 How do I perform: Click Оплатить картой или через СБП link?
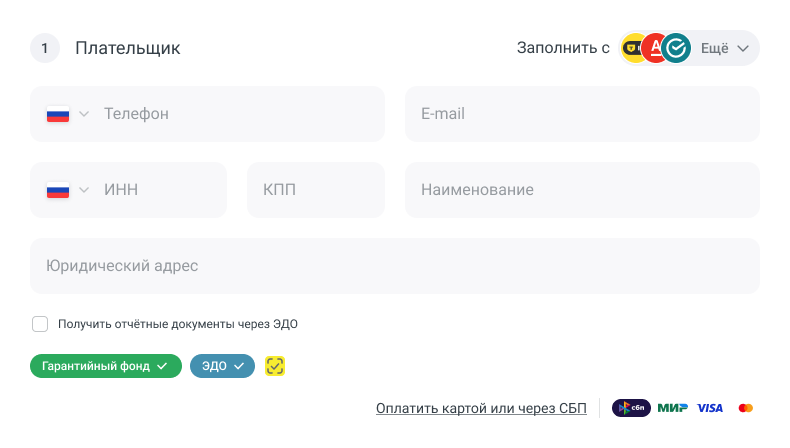tap(482, 408)
